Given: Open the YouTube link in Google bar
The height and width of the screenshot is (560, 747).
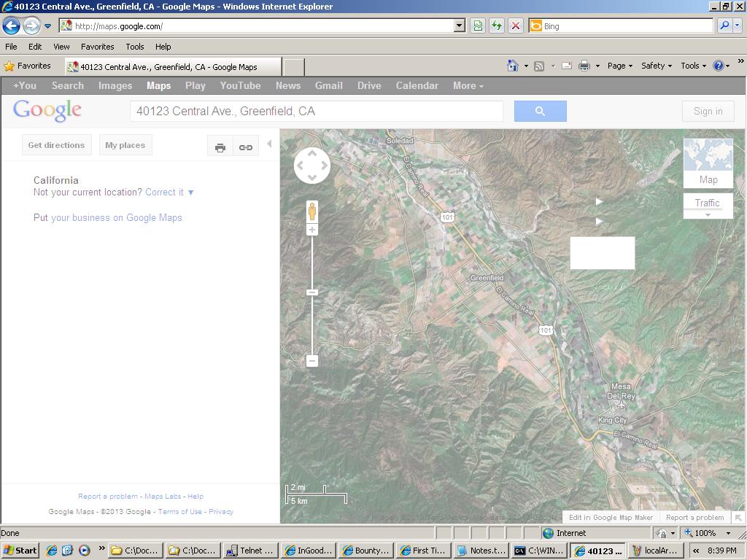Looking at the screenshot, I should click(x=241, y=86).
